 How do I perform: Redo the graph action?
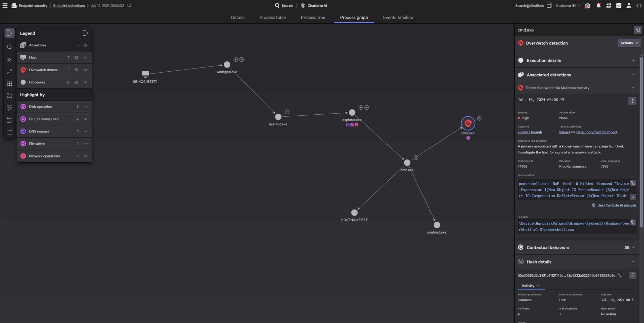[x=9, y=132]
